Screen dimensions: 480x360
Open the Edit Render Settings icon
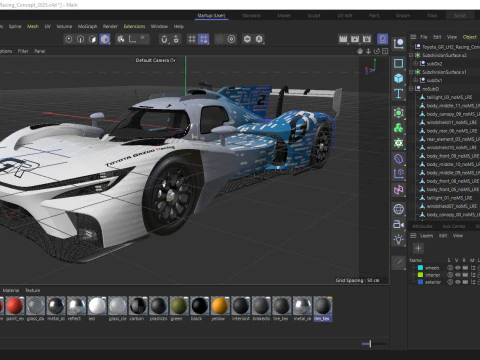[367, 39]
